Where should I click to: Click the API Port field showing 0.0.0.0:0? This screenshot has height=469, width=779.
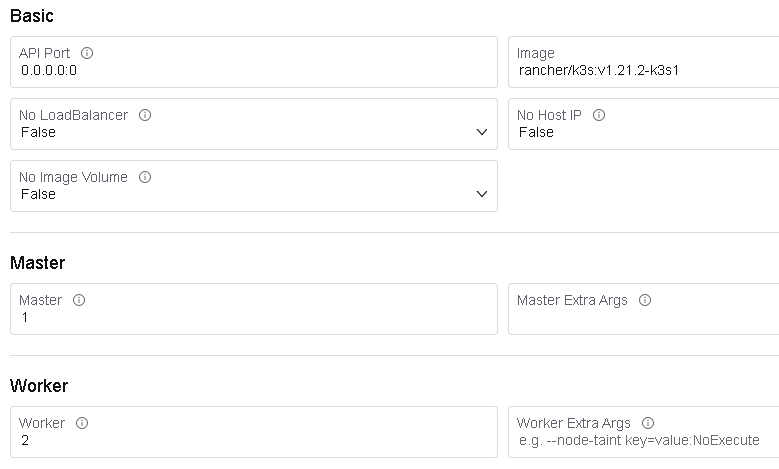[x=254, y=62]
